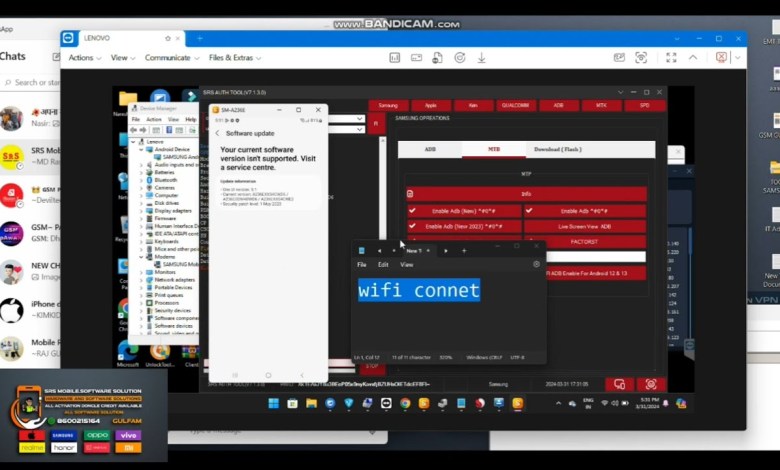
Task: Click Chrome icon in the remote taskbar
Action: 405,404
